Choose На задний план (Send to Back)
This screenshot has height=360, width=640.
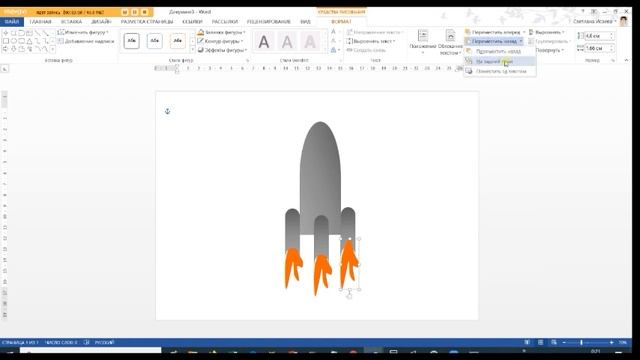[500, 62]
